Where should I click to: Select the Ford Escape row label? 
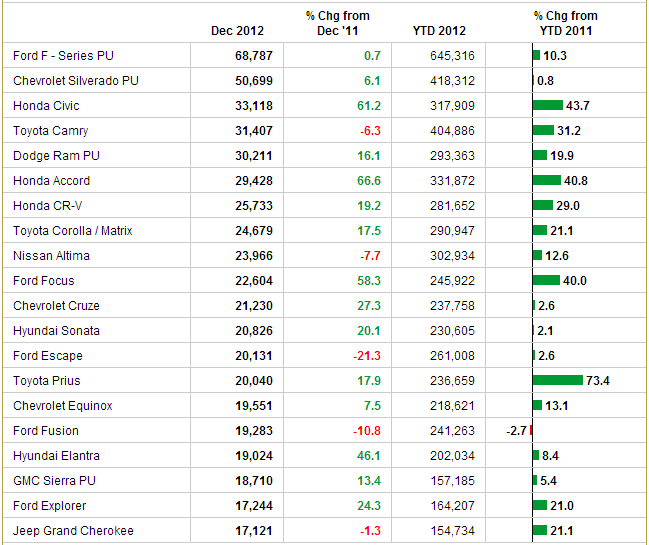[48, 356]
